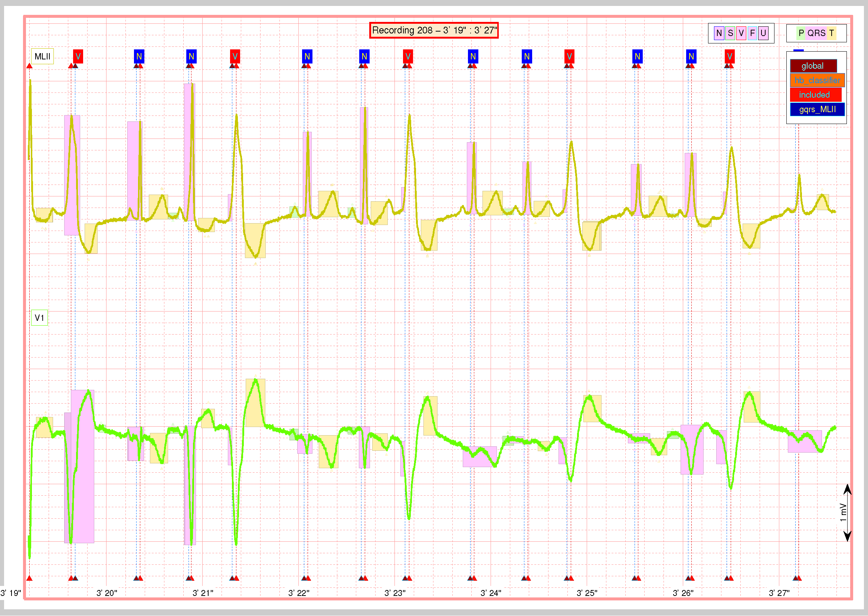Click the MLII lead label
The height and width of the screenshot is (616, 868).
coord(42,56)
